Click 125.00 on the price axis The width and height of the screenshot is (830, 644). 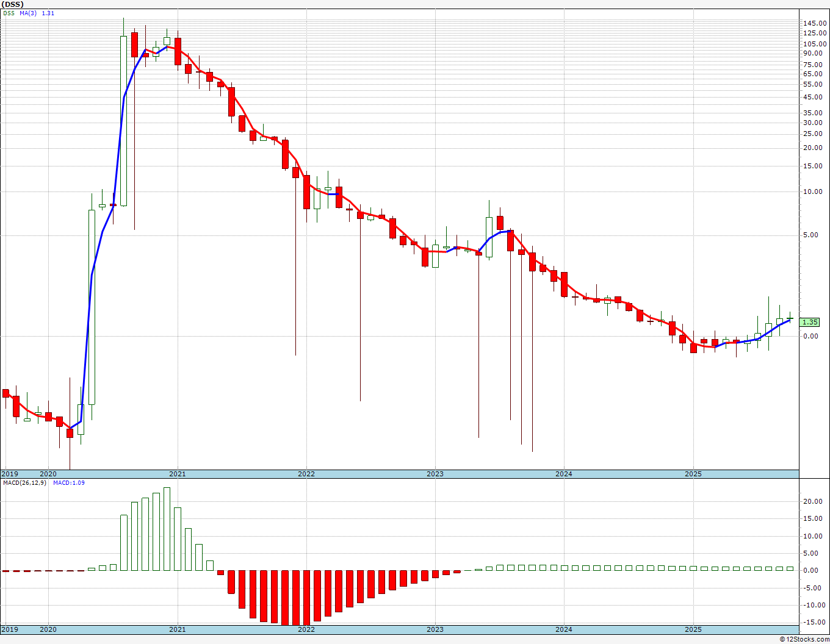coord(815,33)
